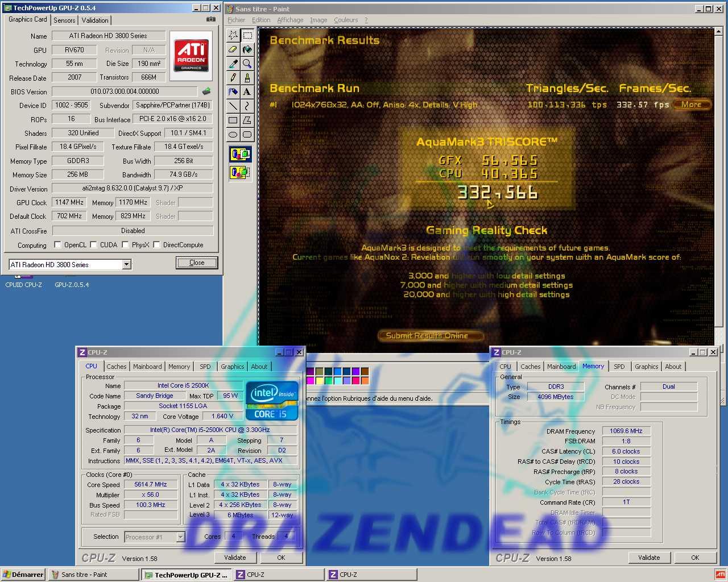The height and width of the screenshot is (582, 728).
Task: Click the GPU-Z screenshot camera icon
Action: tap(211, 19)
